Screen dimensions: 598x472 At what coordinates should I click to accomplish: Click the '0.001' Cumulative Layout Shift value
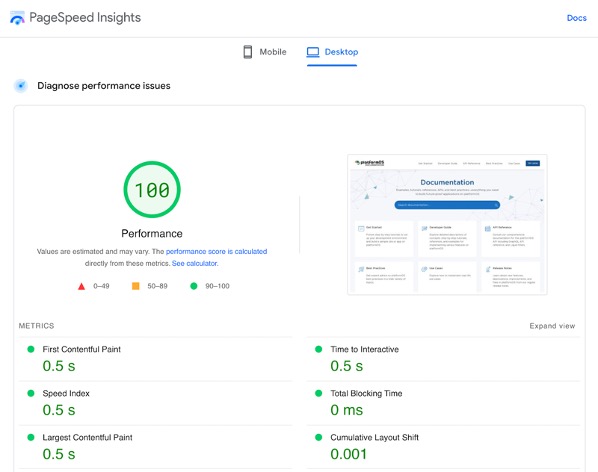point(349,454)
